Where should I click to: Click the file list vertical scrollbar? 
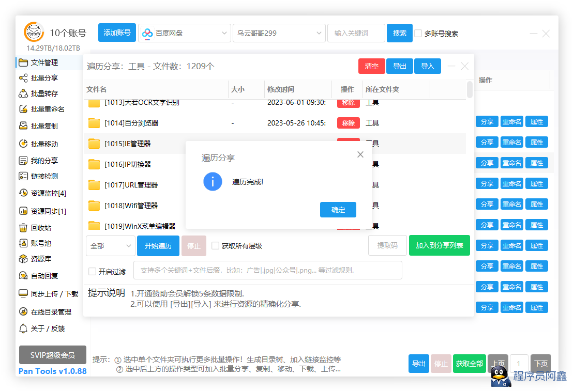(x=470, y=89)
